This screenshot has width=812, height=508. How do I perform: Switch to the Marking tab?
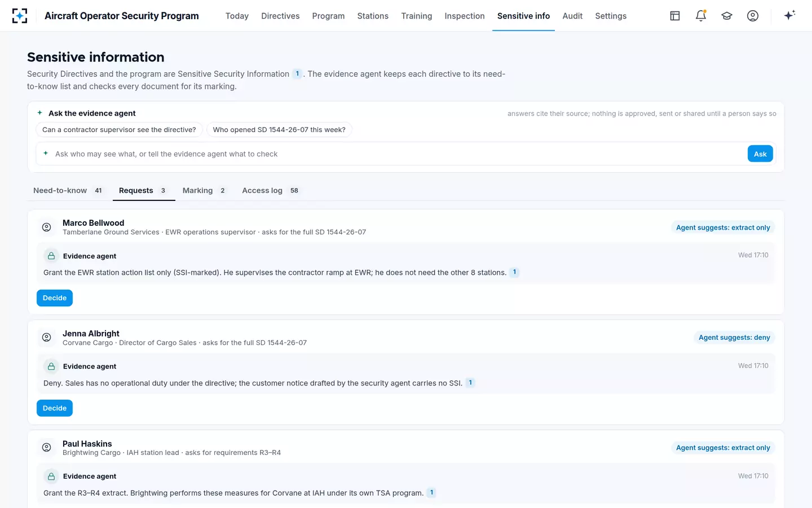(x=205, y=191)
